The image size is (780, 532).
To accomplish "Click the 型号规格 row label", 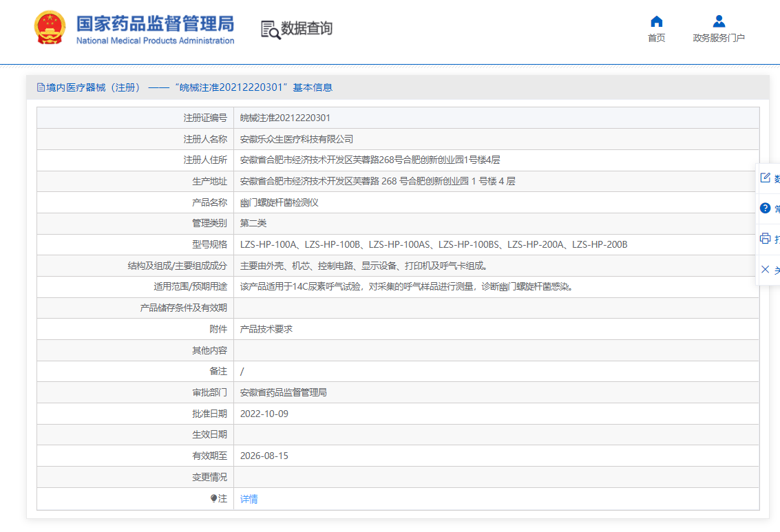I will (x=209, y=244).
